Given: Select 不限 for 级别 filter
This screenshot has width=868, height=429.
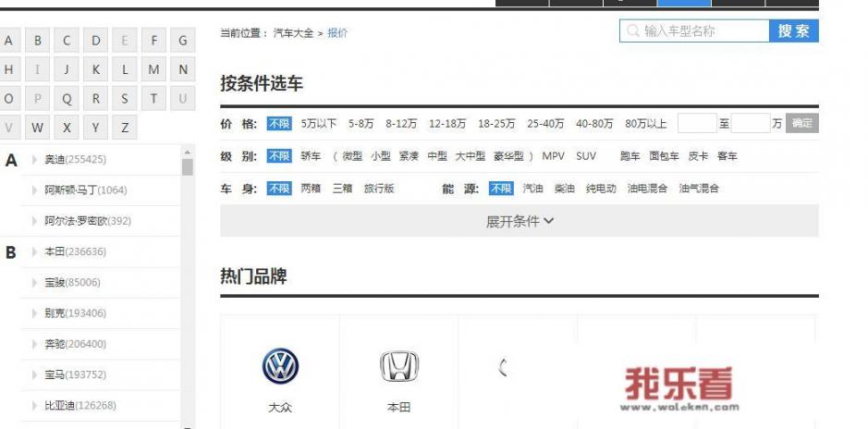Looking at the screenshot, I should tap(279, 156).
